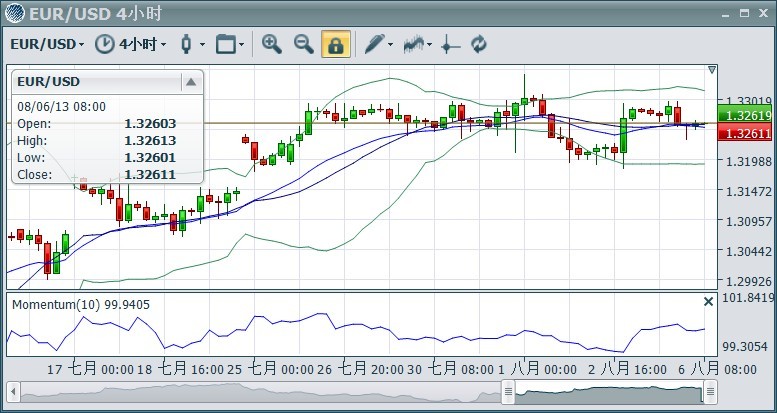Click the 1.33019 price axis label
Image resolution: width=777 pixels, height=413 pixels.
pos(749,102)
